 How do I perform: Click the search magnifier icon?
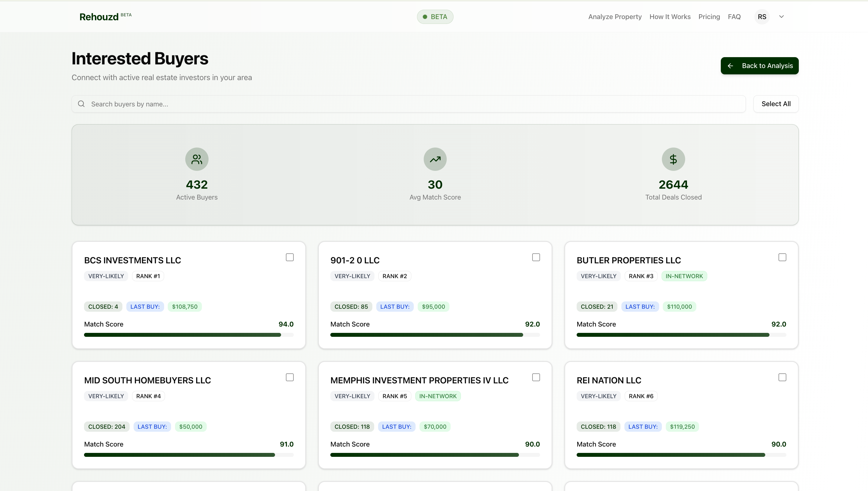point(81,104)
